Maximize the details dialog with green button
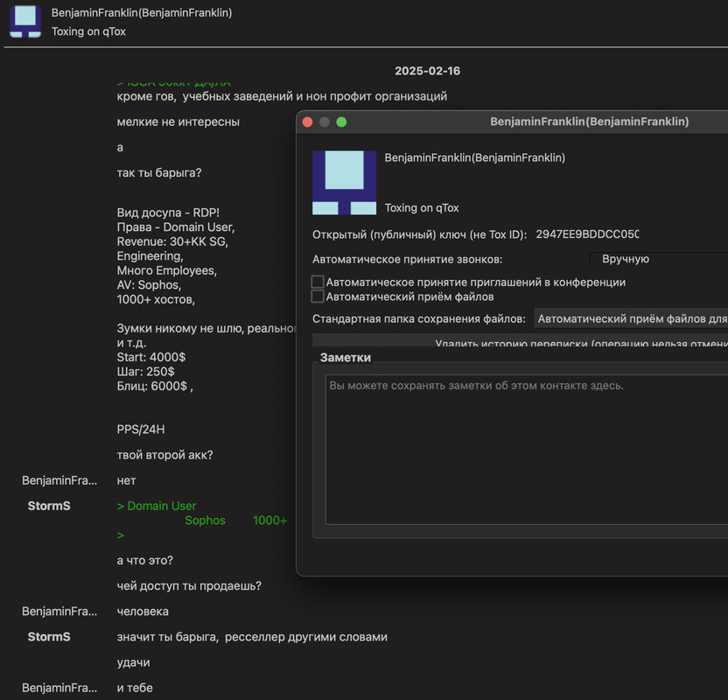 click(x=341, y=122)
